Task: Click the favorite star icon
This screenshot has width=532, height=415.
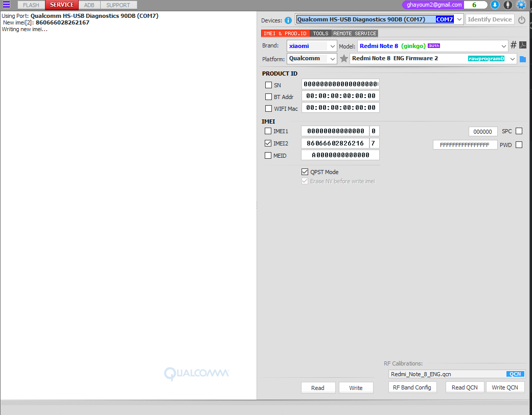Action: pyautogui.click(x=344, y=59)
